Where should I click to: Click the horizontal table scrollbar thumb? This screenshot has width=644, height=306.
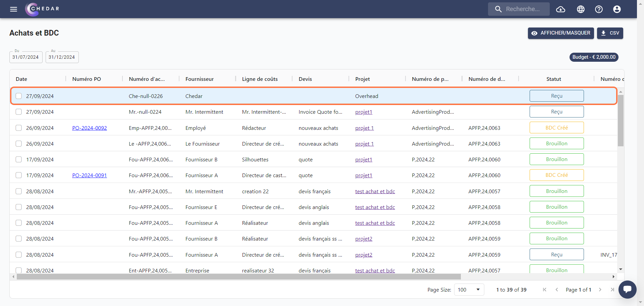(x=238, y=276)
